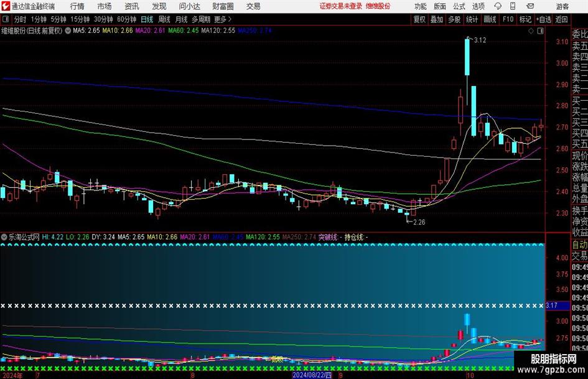Screen dimensions: 588x379
Task: Open the 行情 menu
Action: pyautogui.click(x=77, y=6)
